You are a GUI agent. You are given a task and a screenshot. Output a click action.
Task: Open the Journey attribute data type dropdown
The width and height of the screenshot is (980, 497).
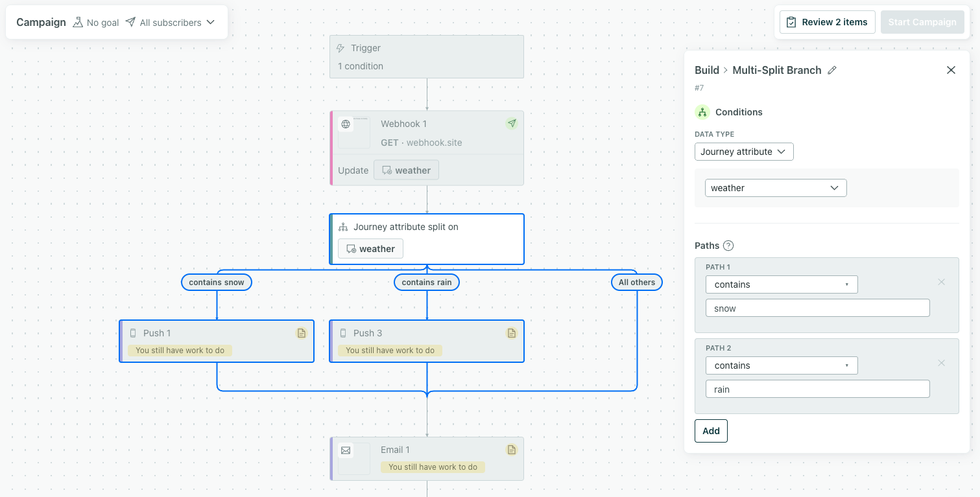[743, 151]
